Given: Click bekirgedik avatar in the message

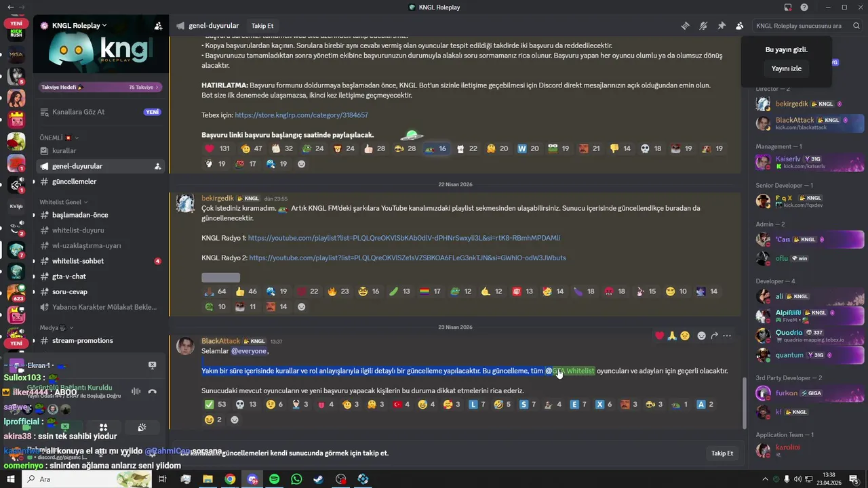Looking at the screenshot, I should 185,203.
